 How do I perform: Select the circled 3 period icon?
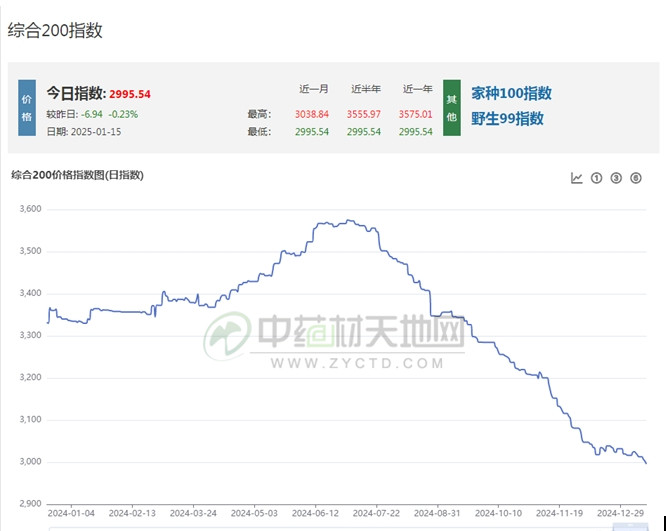(616, 178)
